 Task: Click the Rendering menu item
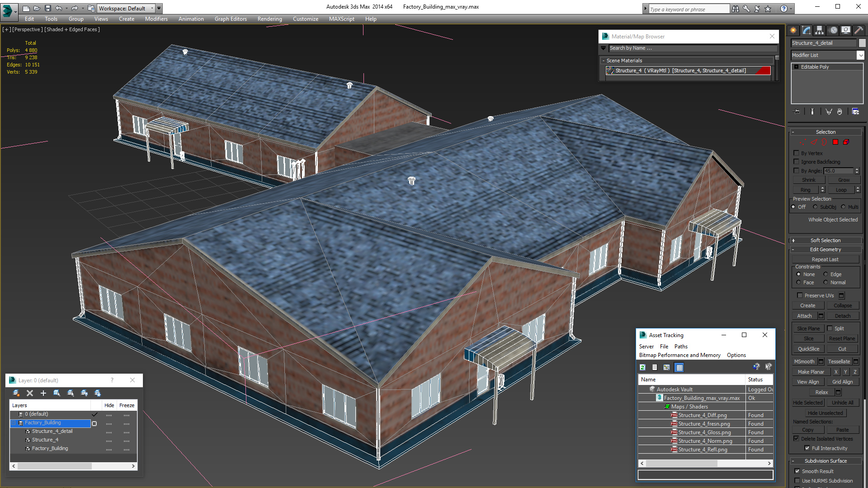(269, 19)
